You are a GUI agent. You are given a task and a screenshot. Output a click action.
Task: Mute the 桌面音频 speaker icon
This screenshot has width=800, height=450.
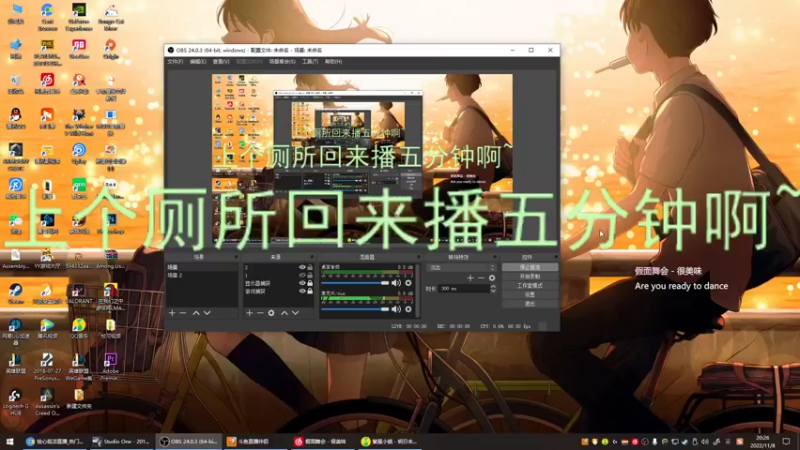[396, 283]
